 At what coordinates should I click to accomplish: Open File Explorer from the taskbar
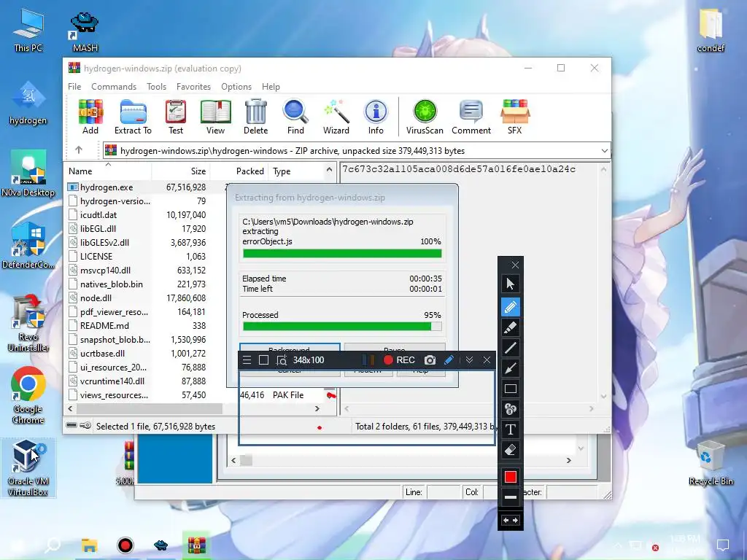89,545
